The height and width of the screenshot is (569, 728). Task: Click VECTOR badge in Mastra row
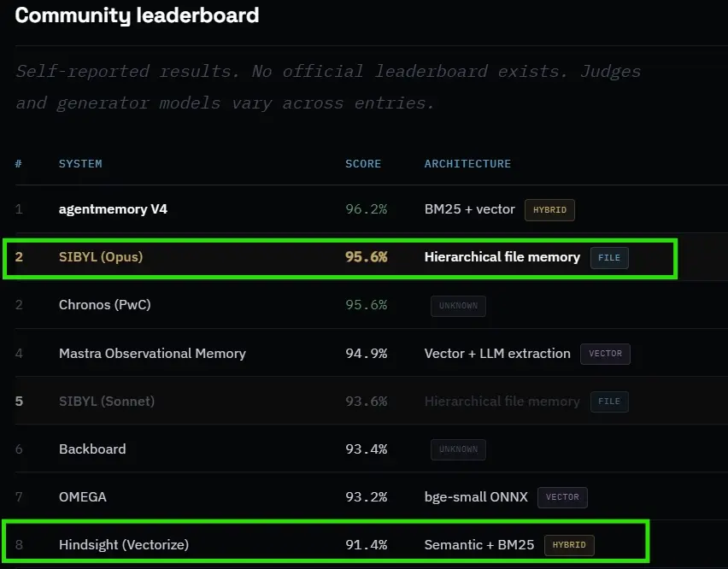[x=606, y=354]
